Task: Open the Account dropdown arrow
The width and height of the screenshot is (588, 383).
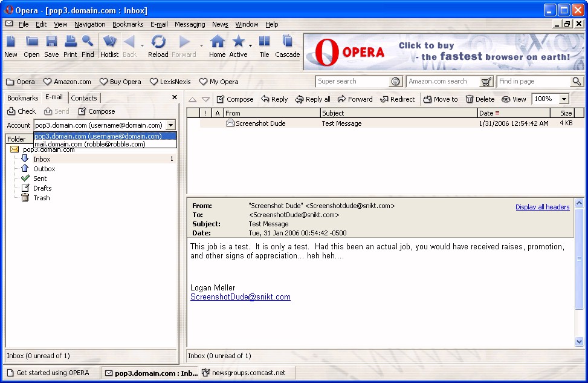Action: pos(170,125)
